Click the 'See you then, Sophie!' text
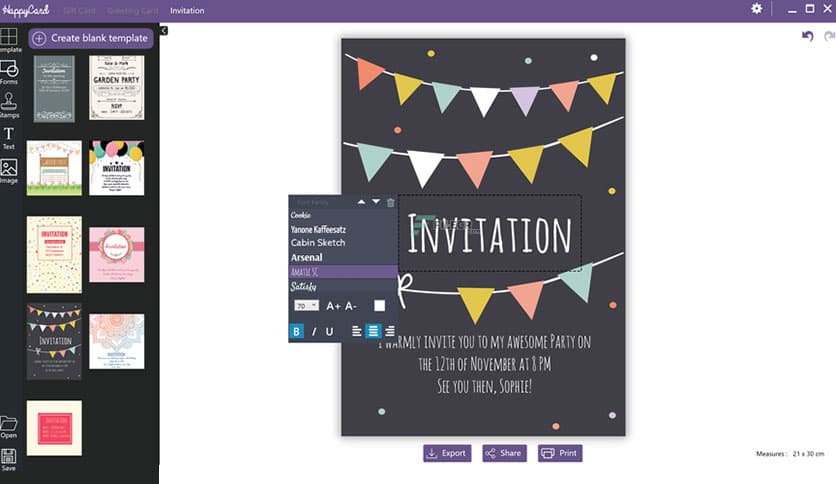Image resolution: width=836 pixels, height=484 pixels. pyautogui.click(x=484, y=386)
